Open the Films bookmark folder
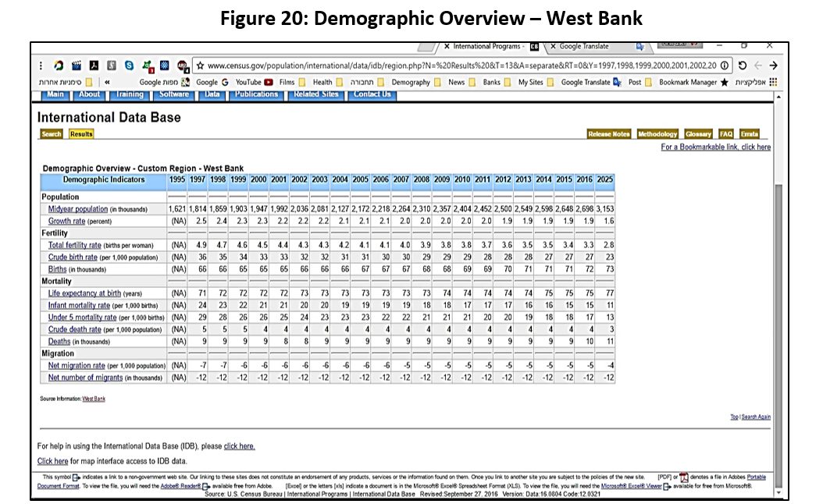 (x=292, y=82)
